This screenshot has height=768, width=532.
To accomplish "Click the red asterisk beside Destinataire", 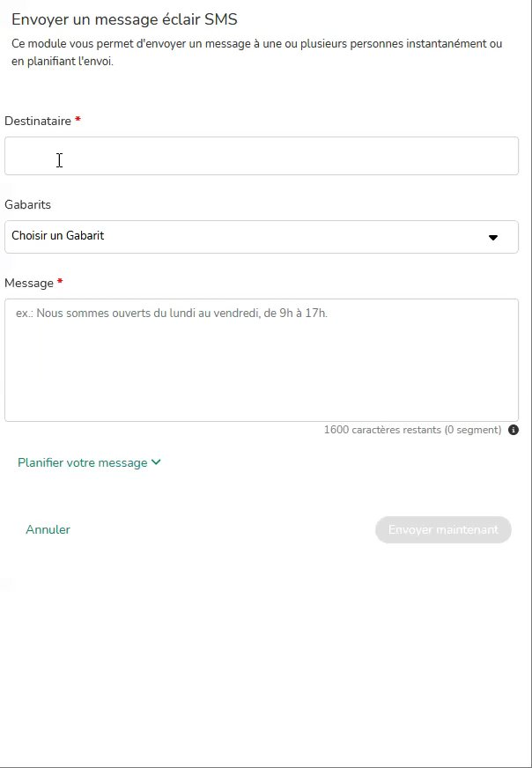I will click(x=78, y=121).
